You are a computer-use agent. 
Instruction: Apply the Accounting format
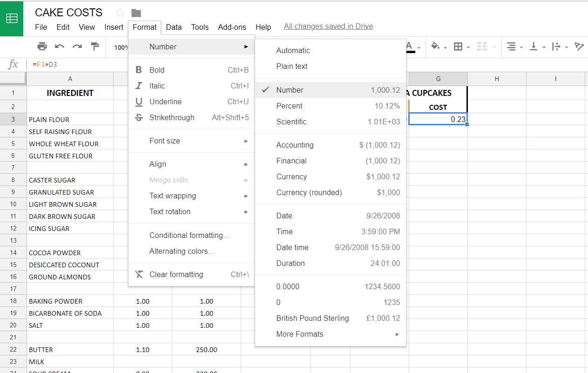click(x=331, y=145)
